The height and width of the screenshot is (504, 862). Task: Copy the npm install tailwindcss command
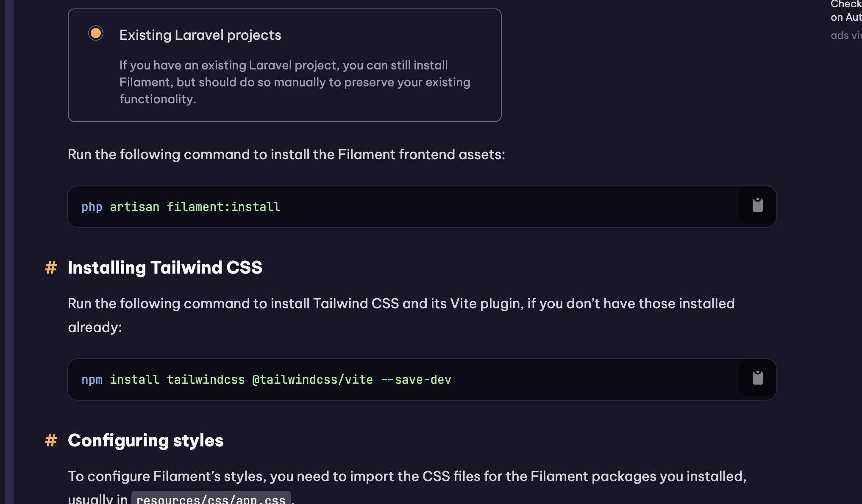[x=757, y=378]
